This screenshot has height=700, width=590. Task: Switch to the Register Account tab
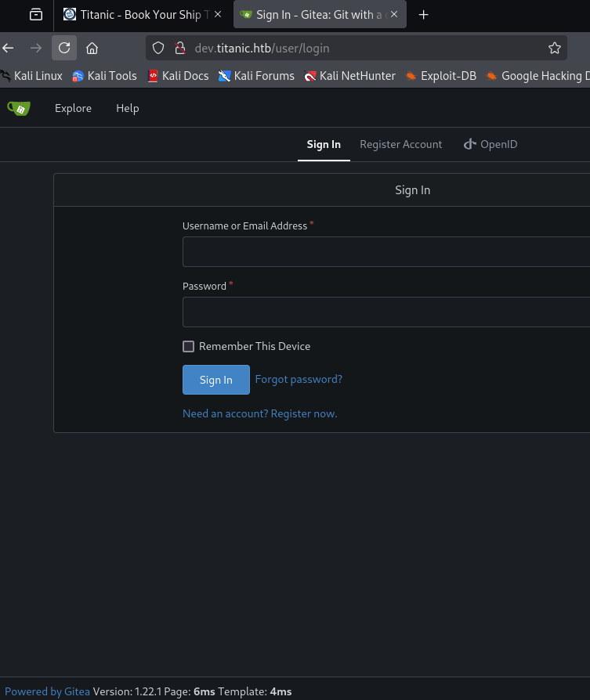tap(400, 144)
